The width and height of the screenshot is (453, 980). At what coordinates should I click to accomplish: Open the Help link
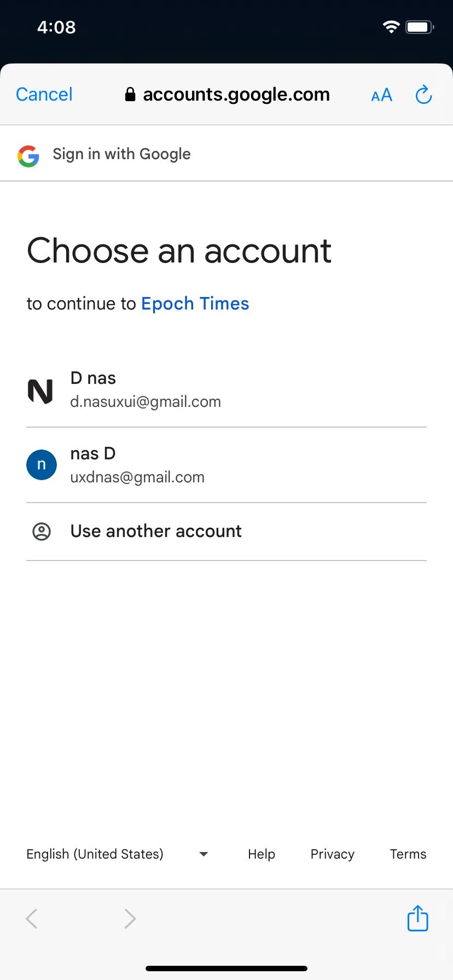pos(262,854)
